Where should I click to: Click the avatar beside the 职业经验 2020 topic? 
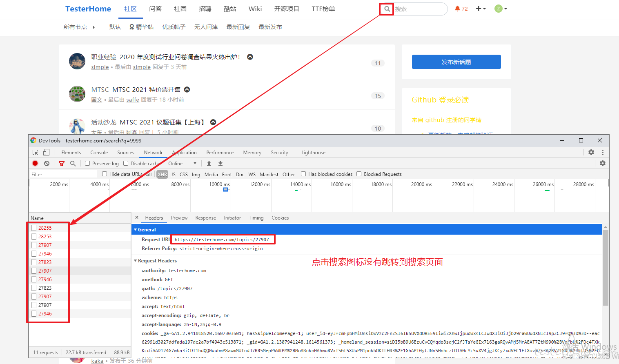(77, 61)
